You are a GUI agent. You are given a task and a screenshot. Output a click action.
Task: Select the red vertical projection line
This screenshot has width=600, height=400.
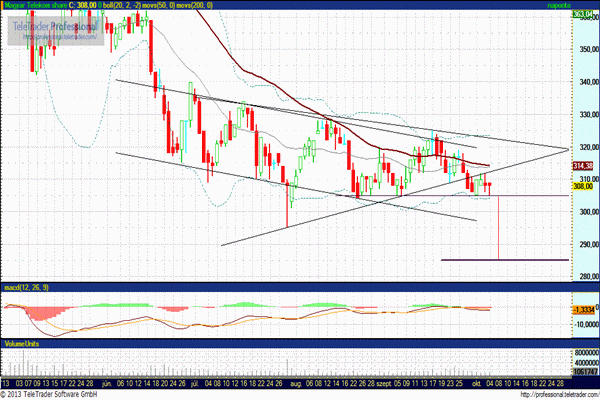(498, 228)
